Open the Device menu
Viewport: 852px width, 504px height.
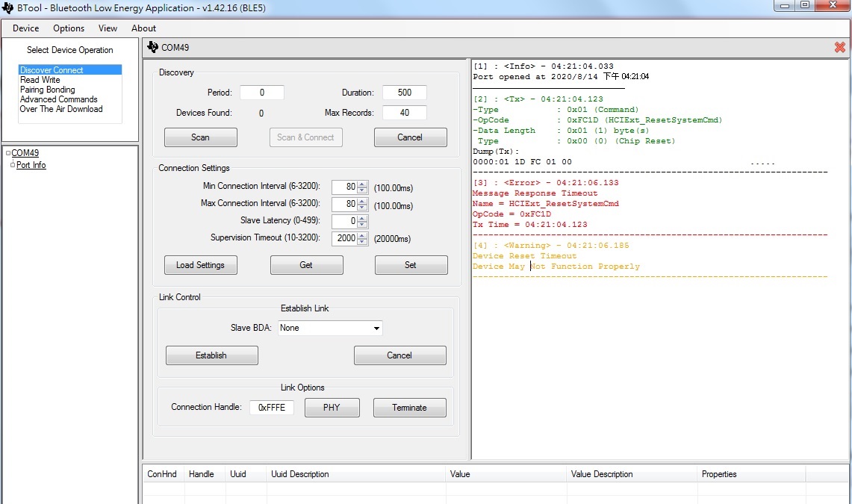[26, 28]
